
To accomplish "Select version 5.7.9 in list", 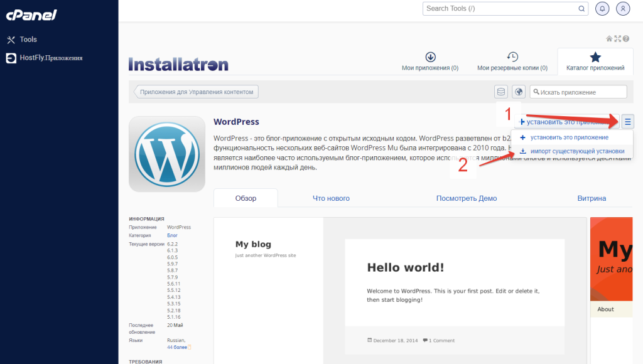I will [x=172, y=277].
